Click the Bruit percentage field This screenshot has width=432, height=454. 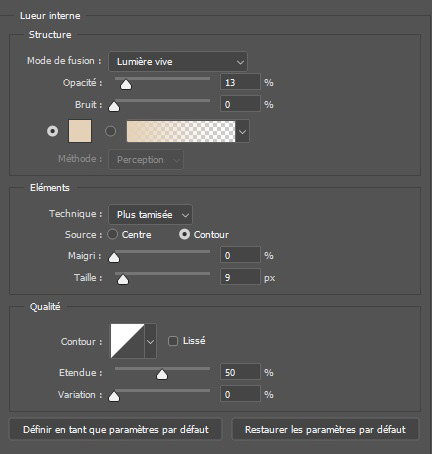tap(240, 104)
